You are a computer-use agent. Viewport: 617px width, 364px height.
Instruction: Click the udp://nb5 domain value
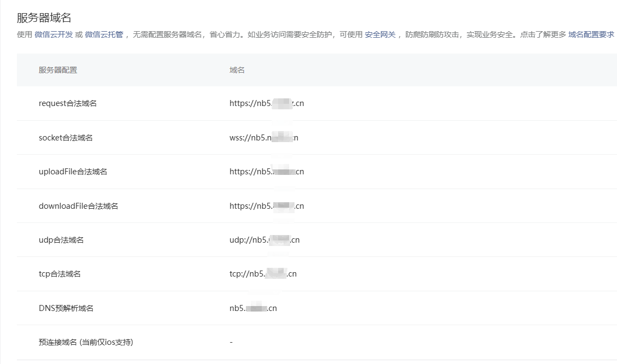(265, 240)
